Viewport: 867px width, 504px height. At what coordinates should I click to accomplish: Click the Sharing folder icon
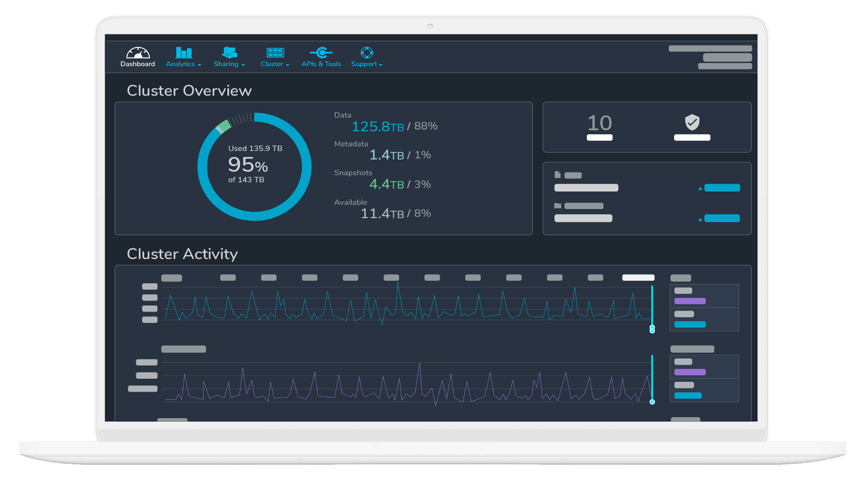[229, 53]
